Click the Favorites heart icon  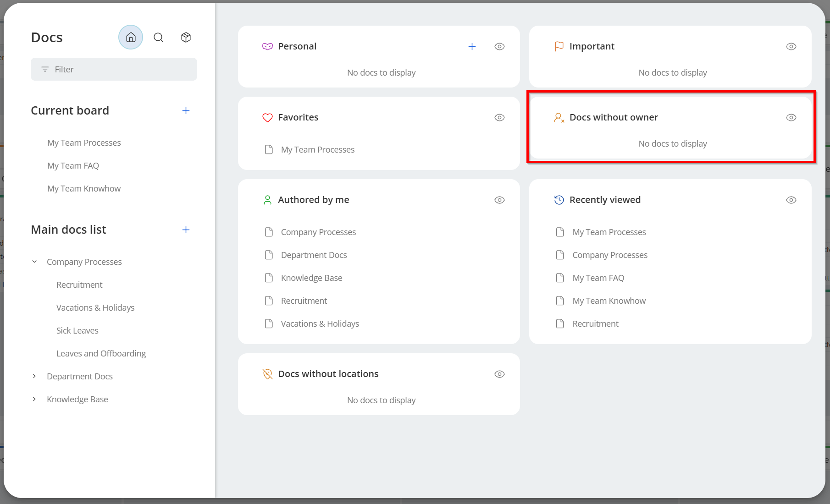[x=267, y=118]
